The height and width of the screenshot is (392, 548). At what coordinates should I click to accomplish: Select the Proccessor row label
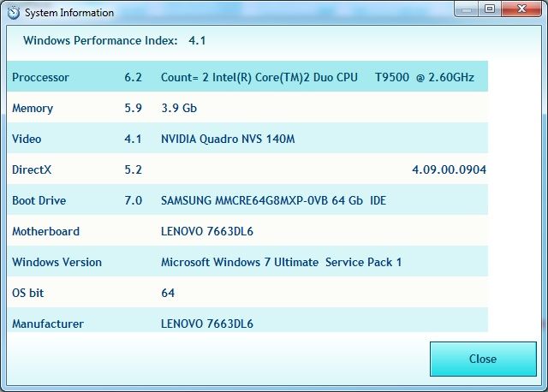pyautogui.click(x=40, y=77)
